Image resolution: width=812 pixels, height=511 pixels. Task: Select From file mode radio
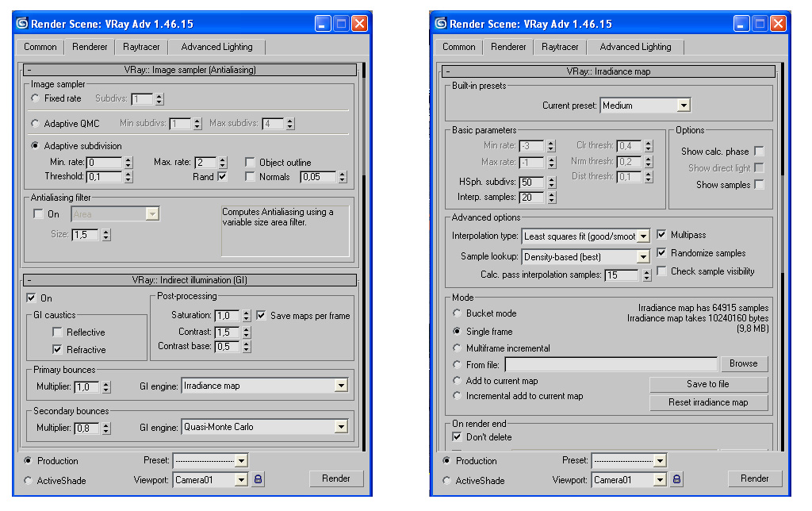[x=457, y=364]
